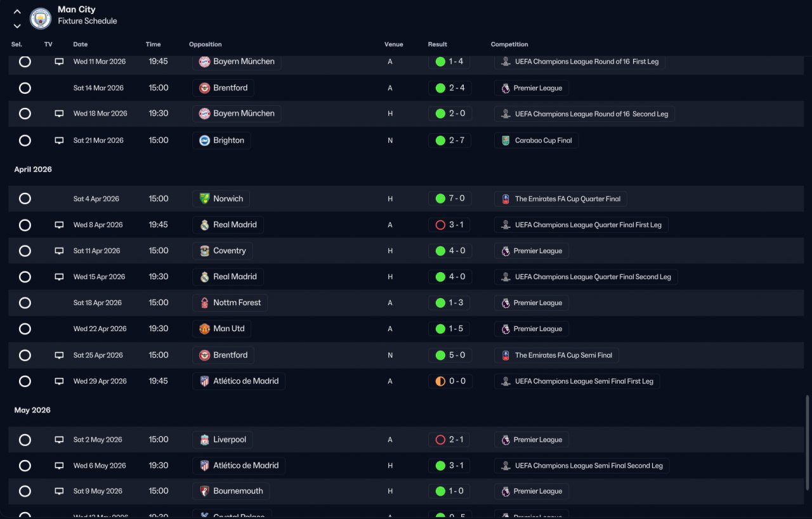
Task: Toggle selection circle for Brighton Carabao Cup Final
Action: point(25,140)
